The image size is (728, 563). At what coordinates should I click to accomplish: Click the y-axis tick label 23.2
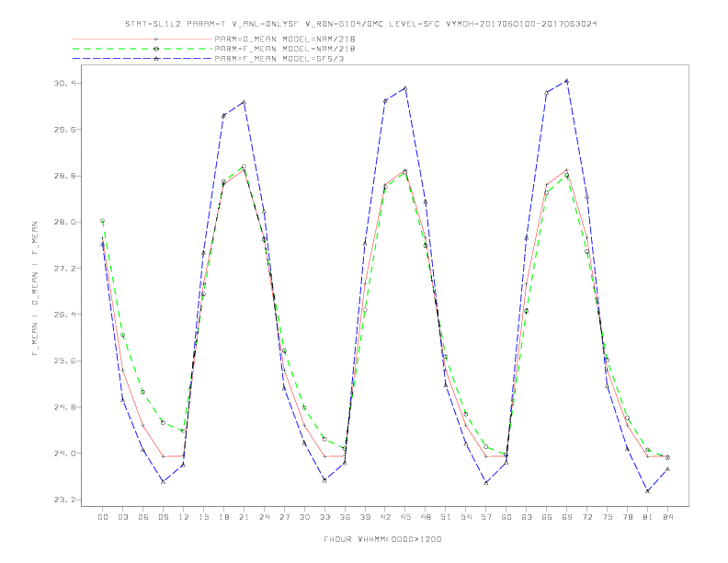coord(63,500)
